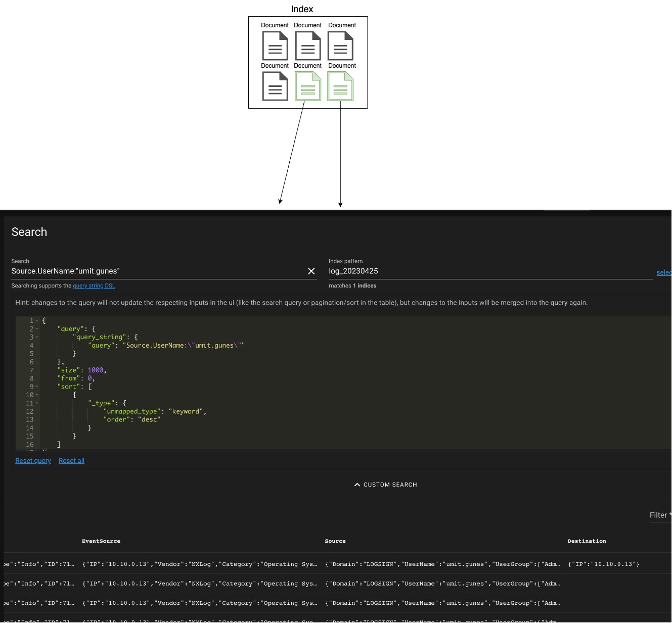Click the Search query input field
Image resolution: width=672 pixels, height=623 pixels.
pos(158,271)
